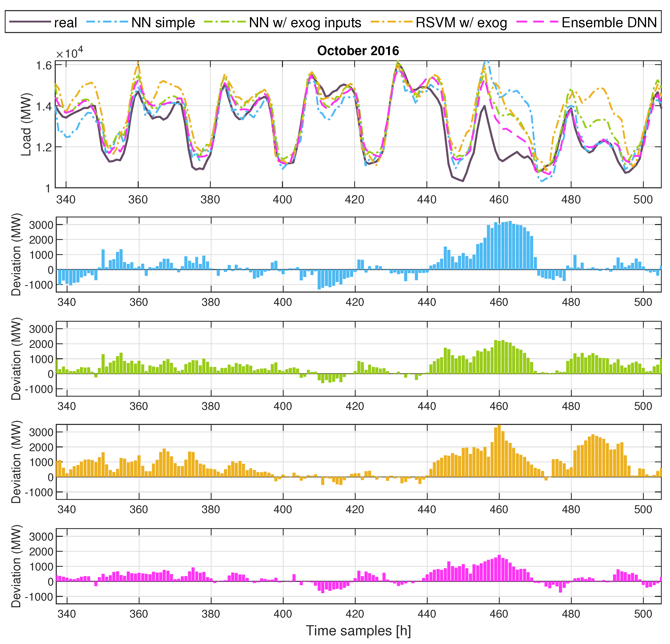The height and width of the screenshot is (644, 670).
Task: Click the 400 tick label under top plot
Action: [x=282, y=199]
